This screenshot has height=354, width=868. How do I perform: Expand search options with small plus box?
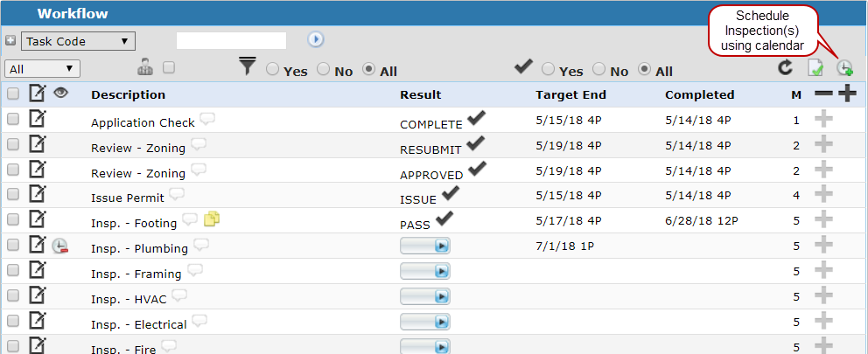coord(10,40)
